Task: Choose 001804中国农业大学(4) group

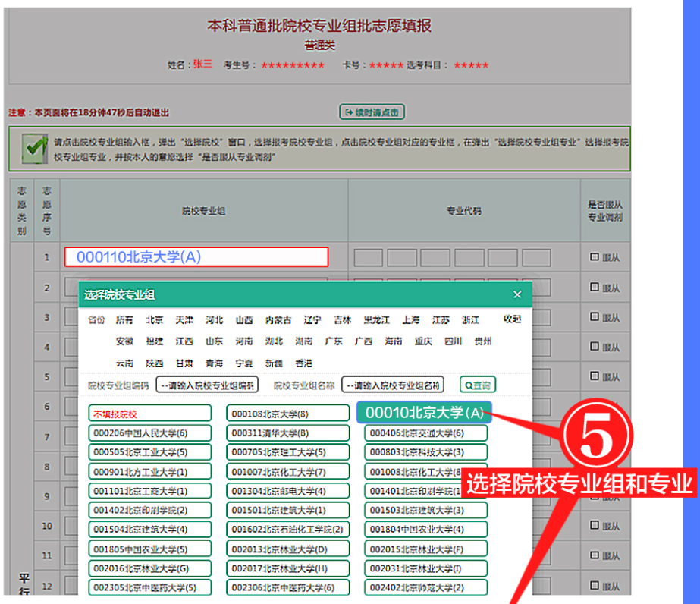Action: [x=426, y=530]
